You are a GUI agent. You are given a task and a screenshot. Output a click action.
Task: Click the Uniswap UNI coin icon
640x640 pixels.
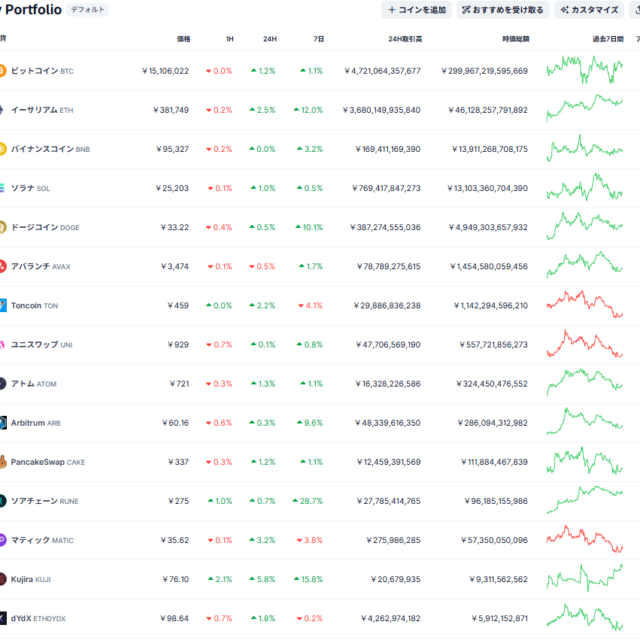tap(2, 344)
